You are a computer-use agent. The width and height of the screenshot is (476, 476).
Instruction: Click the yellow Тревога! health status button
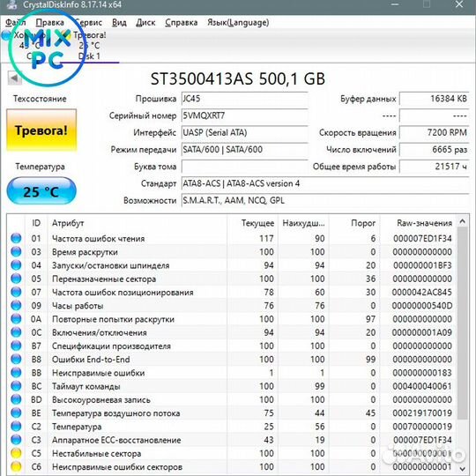pyautogui.click(x=41, y=130)
